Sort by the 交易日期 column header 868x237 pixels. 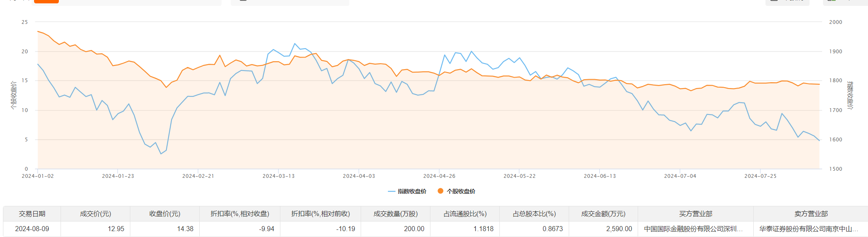point(32,214)
